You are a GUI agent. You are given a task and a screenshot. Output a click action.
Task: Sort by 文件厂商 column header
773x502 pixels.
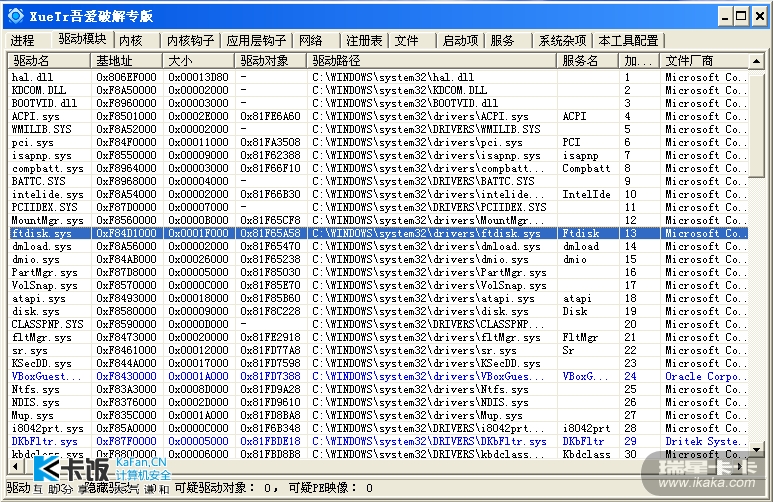[704, 61]
